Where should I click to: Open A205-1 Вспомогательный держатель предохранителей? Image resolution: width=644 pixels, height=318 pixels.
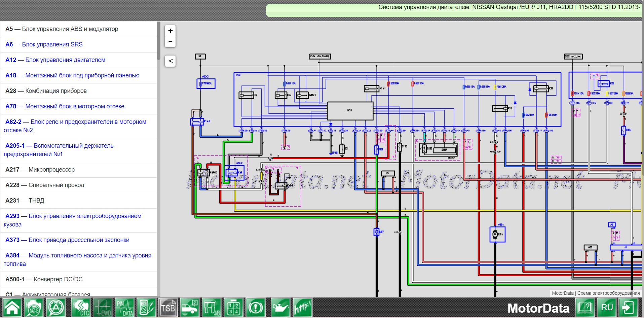coord(78,150)
